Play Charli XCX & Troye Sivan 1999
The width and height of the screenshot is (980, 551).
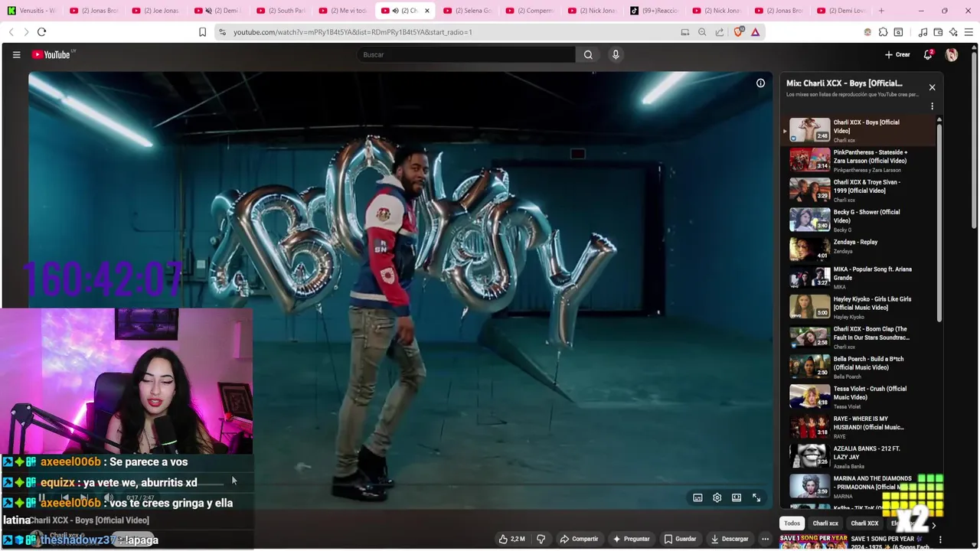coord(857,190)
